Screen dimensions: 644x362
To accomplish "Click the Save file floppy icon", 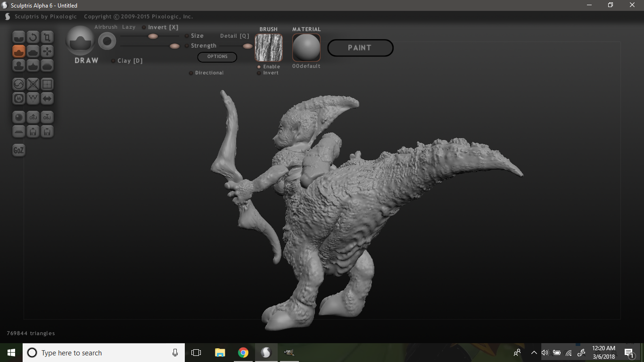I will pyautogui.click(x=47, y=131).
